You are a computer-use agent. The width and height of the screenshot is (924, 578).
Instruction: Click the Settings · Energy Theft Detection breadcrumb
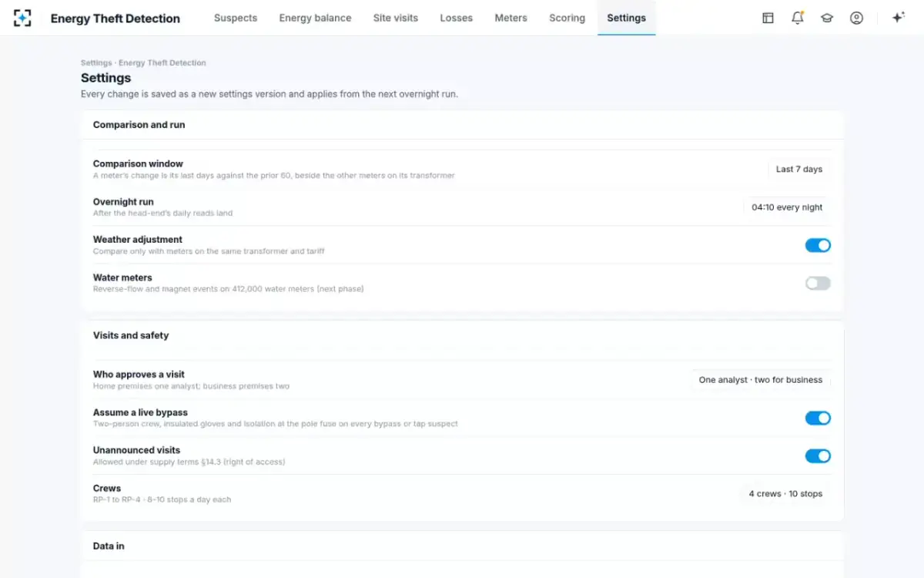(x=143, y=62)
